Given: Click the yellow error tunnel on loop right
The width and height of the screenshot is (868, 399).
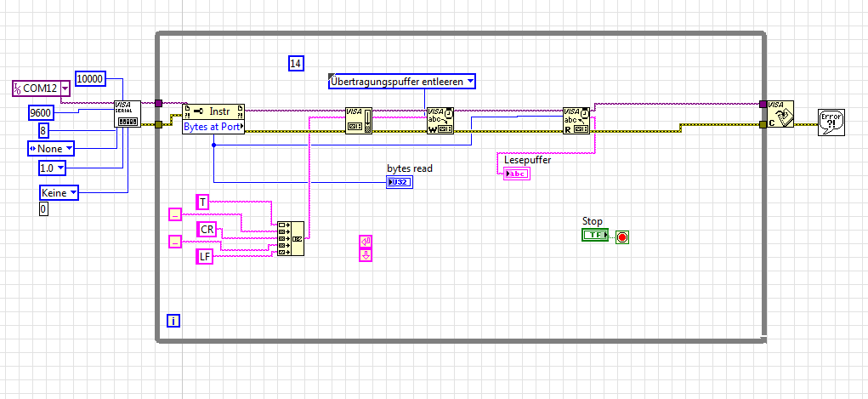Looking at the screenshot, I should click(763, 125).
